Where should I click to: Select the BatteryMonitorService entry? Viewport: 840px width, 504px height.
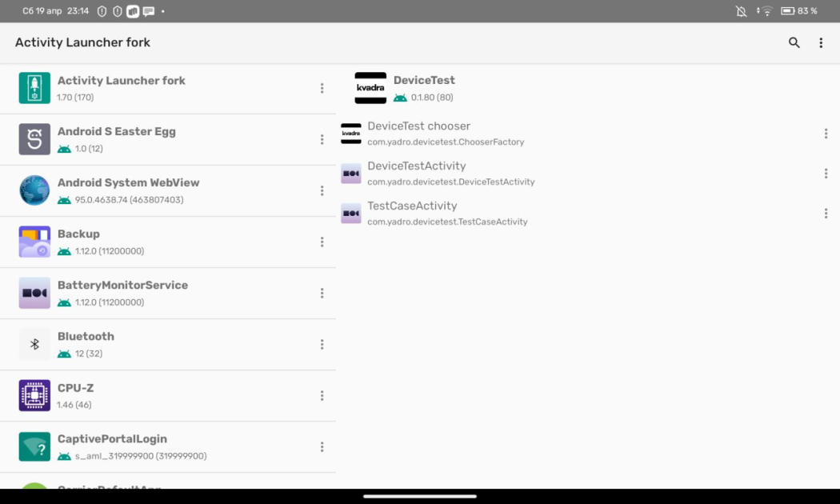[168, 293]
